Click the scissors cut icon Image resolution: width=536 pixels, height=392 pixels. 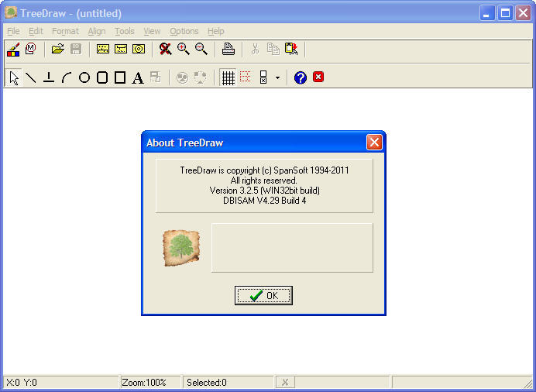[x=255, y=49]
